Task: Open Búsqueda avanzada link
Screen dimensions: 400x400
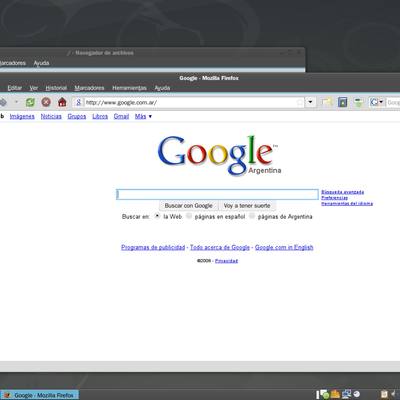Action: click(342, 192)
